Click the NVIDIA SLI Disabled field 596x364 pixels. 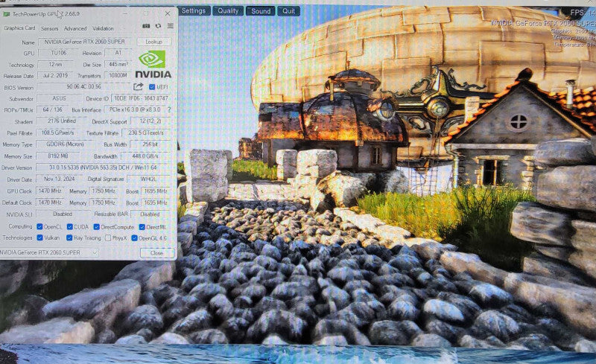(63, 214)
